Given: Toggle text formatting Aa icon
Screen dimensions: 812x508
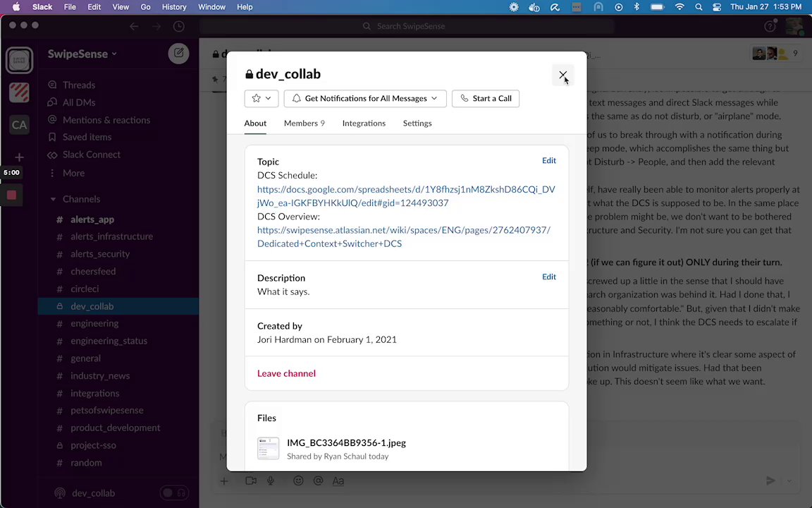Looking at the screenshot, I should coord(338,481).
